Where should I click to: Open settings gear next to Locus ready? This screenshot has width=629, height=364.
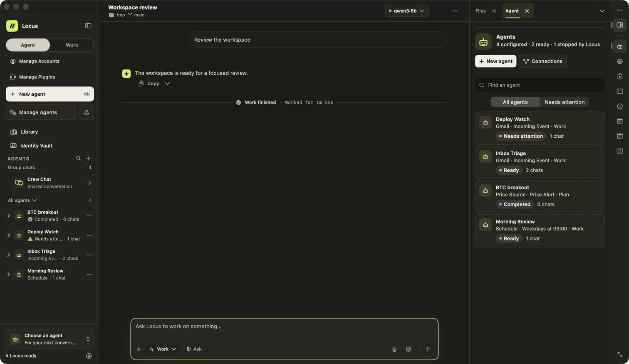[89, 356]
